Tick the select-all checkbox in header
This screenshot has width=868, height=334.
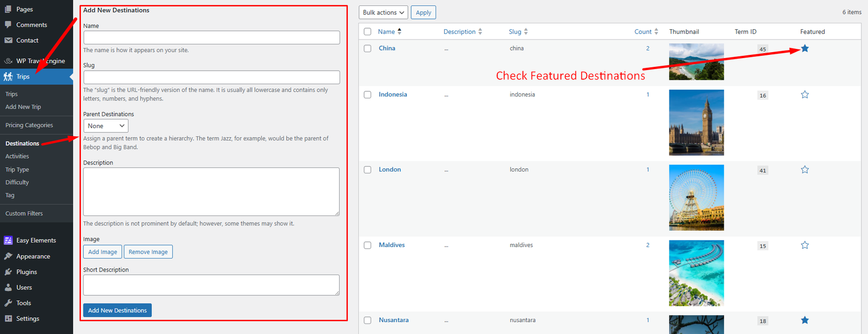367,32
